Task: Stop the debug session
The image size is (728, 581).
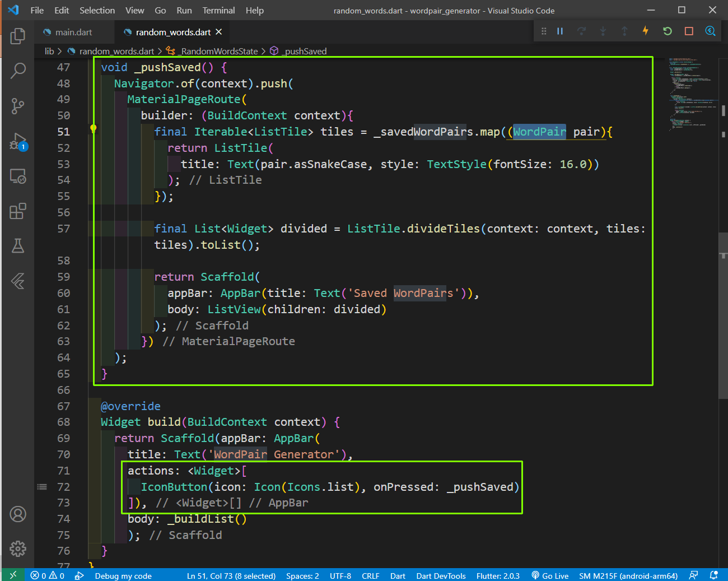Action: coord(689,31)
